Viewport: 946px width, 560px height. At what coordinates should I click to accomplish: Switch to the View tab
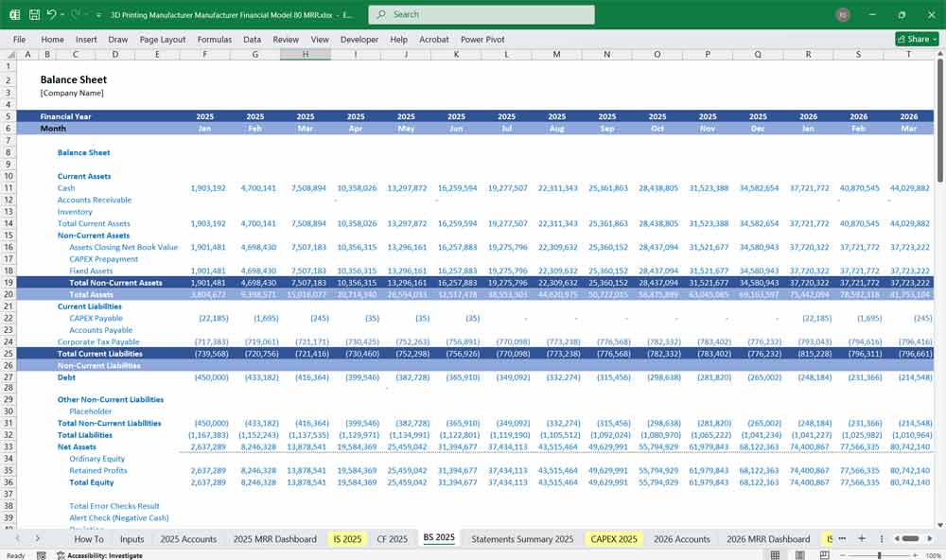[320, 39]
